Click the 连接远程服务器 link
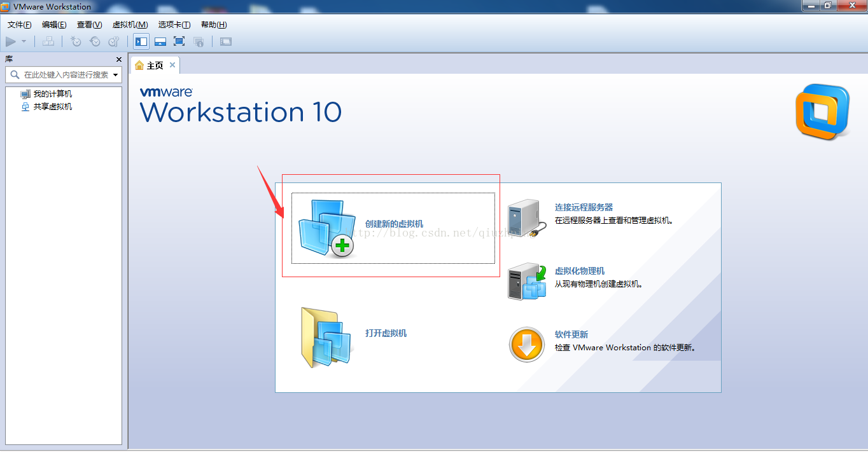 pos(584,207)
